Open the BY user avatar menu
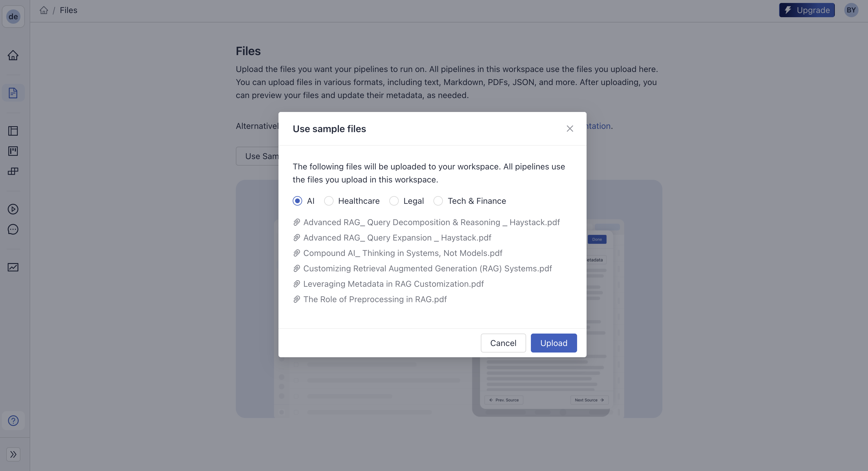The width and height of the screenshot is (868, 471). click(x=851, y=10)
